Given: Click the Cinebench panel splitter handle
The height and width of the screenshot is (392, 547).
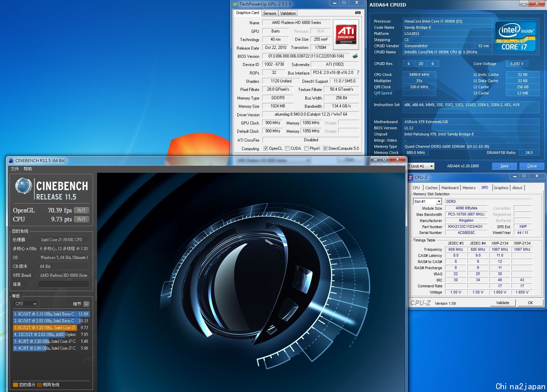Looking at the screenshot, I should [x=96, y=291].
